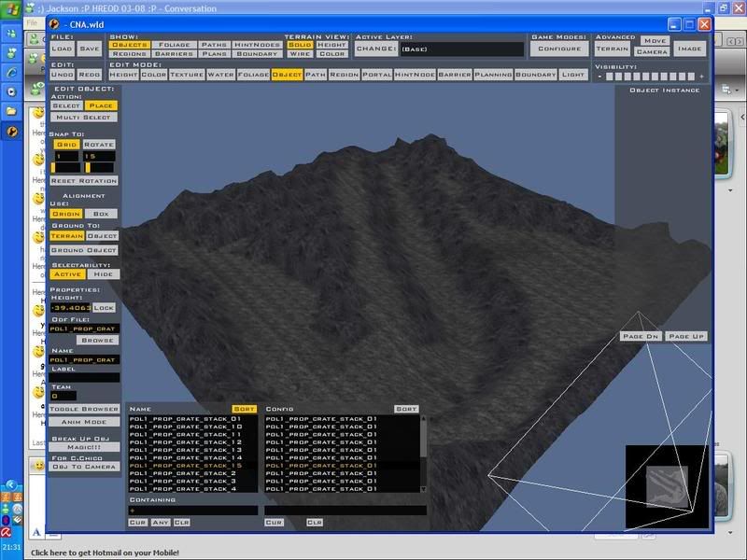This screenshot has width=747, height=560.
Task: Click Page Dn button
Action: pyautogui.click(x=641, y=336)
